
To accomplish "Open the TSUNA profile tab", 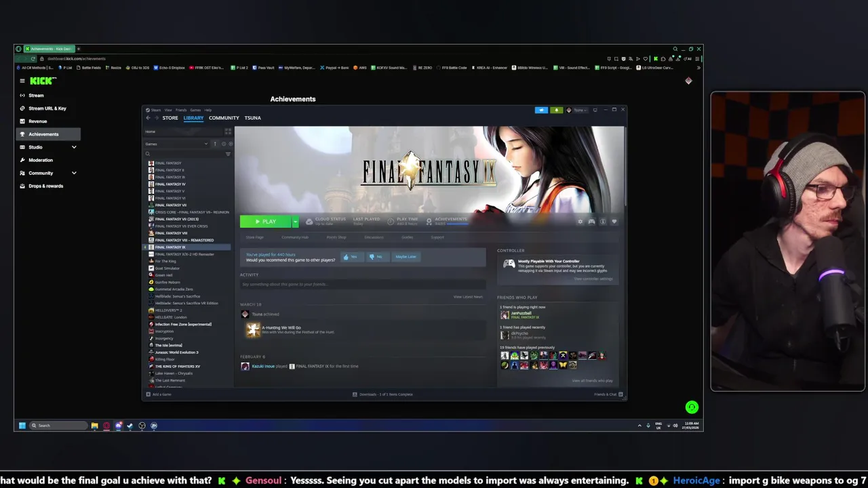I will 252,118.
